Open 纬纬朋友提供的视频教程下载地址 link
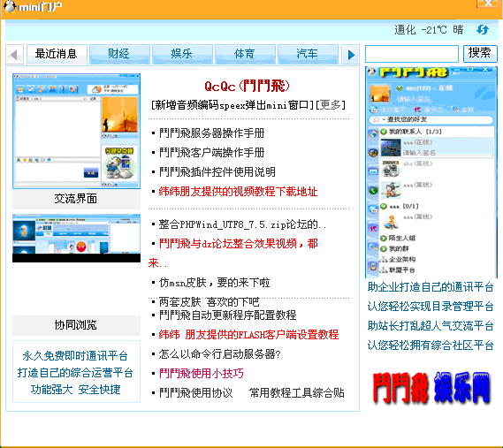Viewport: 503px width, 448px height. pos(238,192)
